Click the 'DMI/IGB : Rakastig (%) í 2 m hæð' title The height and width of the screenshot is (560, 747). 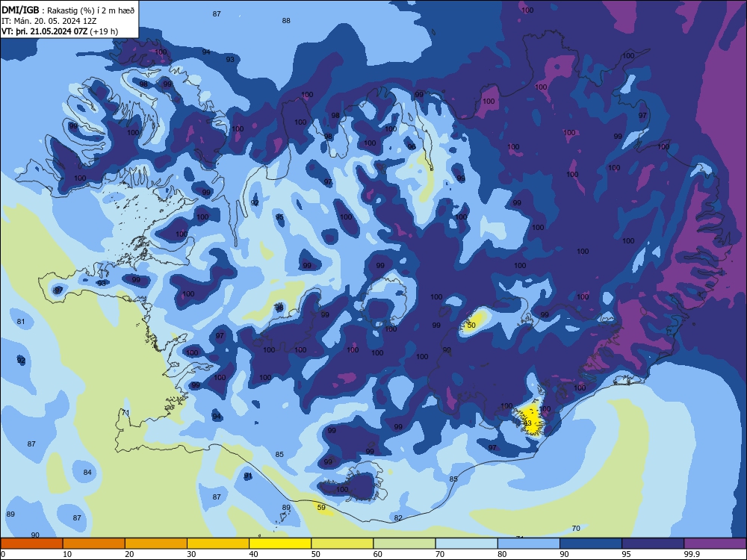68,10
